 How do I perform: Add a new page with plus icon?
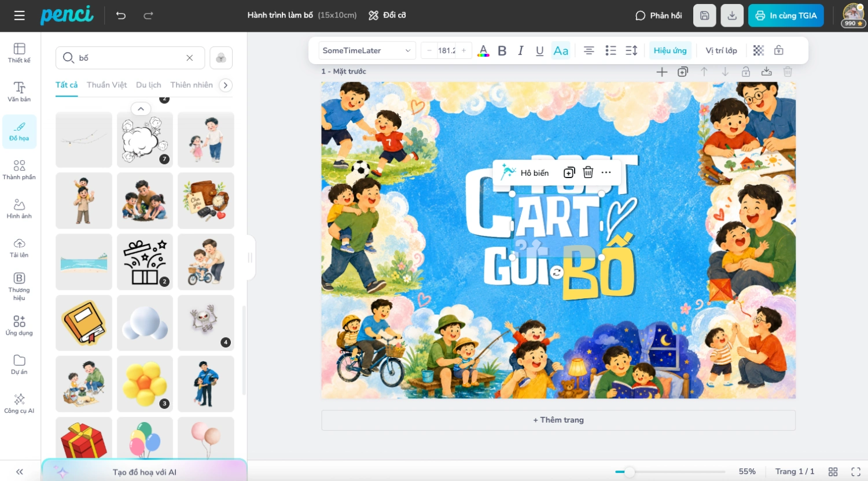pos(662,72)
